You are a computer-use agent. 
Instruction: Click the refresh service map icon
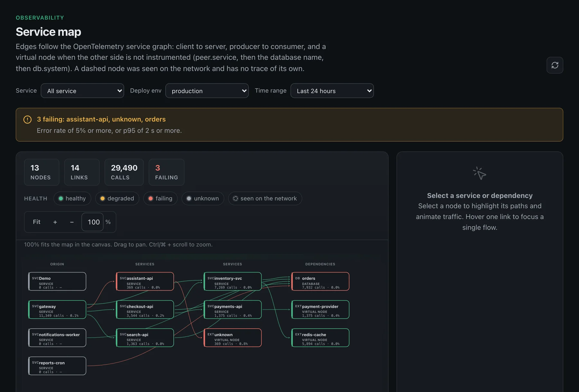coord(555,65)
